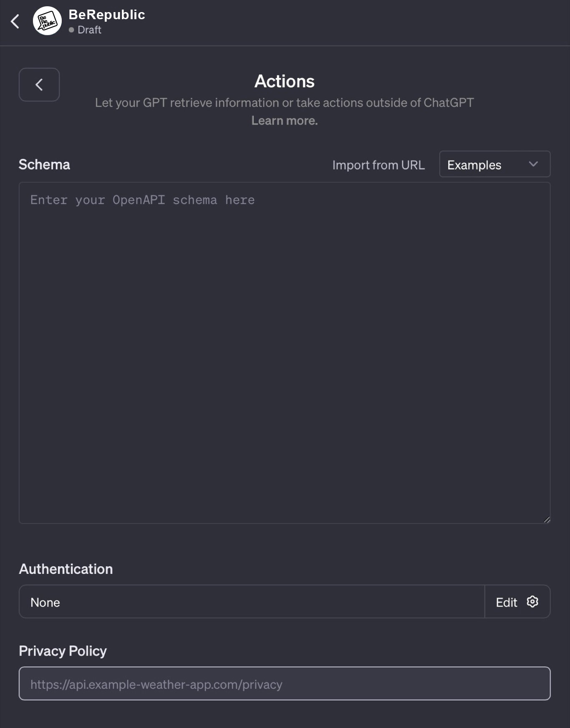Click the Actions page heading
570x728 pixels.
[x=285, y=81]
